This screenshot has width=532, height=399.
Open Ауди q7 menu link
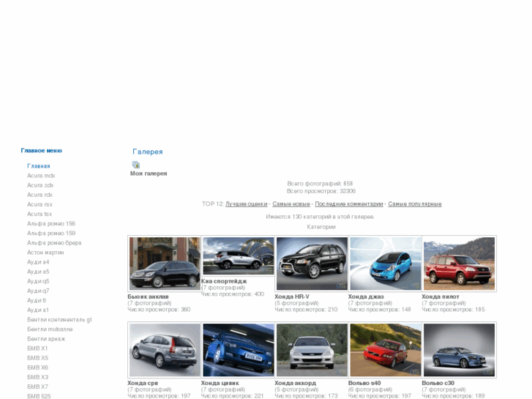(x=38, y=291)
